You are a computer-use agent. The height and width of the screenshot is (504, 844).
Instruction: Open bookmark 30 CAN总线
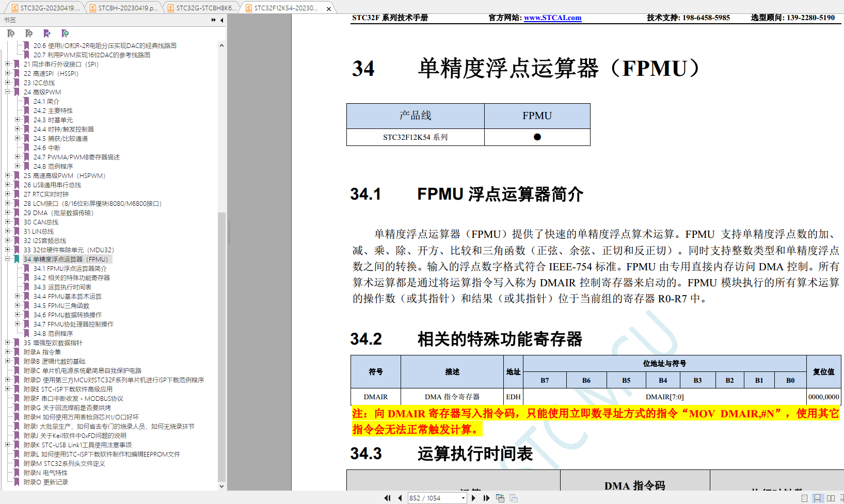[x=41, y=222]
